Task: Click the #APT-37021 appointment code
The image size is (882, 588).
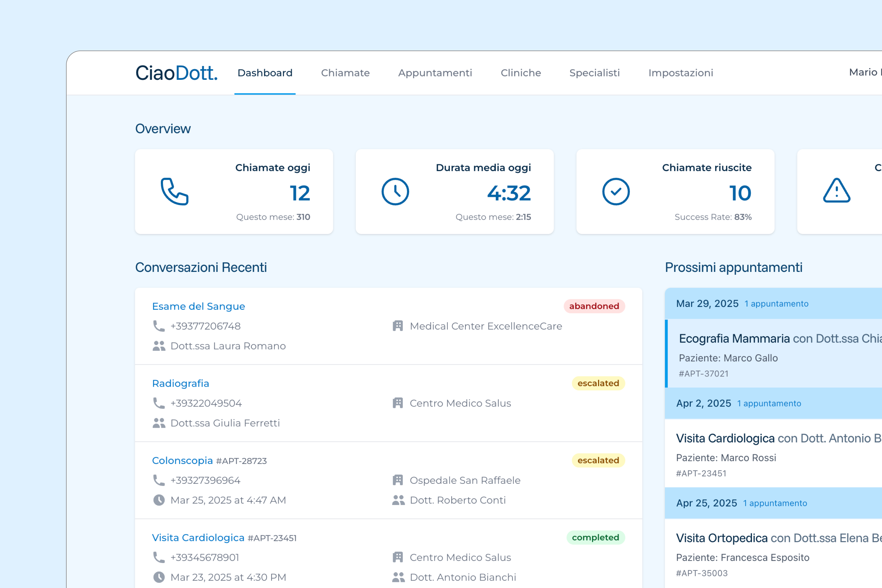Action: click(x=703, y=374)
